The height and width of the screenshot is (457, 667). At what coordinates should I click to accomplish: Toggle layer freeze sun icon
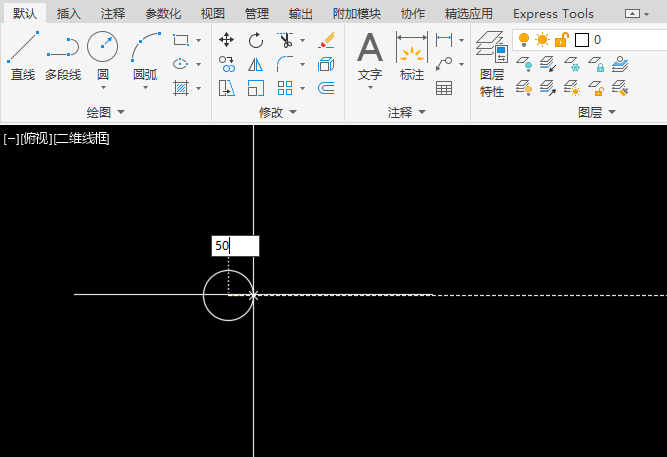(542, 40)
